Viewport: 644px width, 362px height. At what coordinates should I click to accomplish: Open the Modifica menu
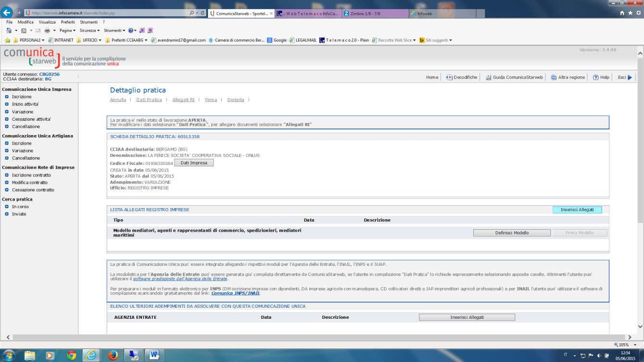coord(25,22)
